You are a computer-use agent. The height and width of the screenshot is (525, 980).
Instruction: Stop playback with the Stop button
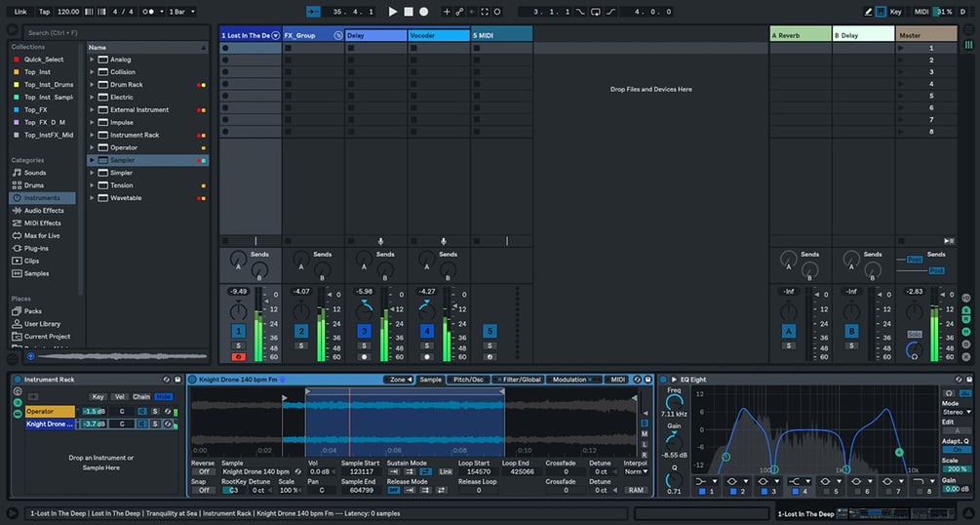click(409, 12)
